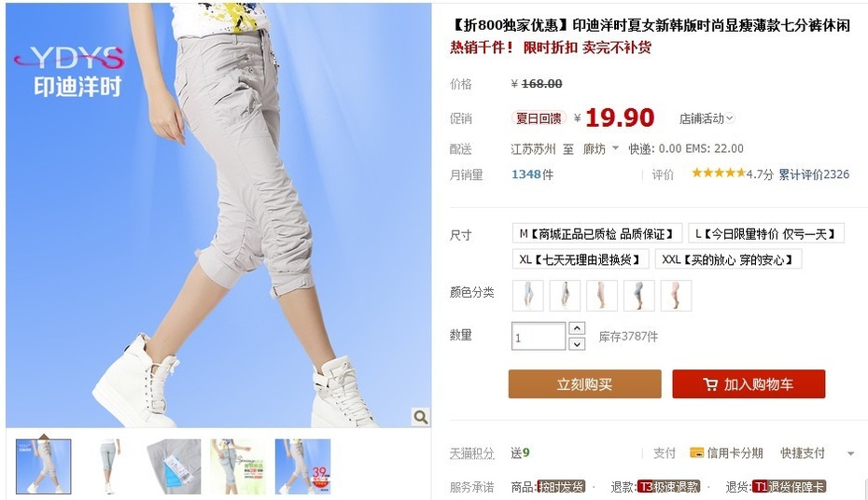Expand the payment options arrow
Image resolution: width=868 pixels, height=500 pixels.
851,453
